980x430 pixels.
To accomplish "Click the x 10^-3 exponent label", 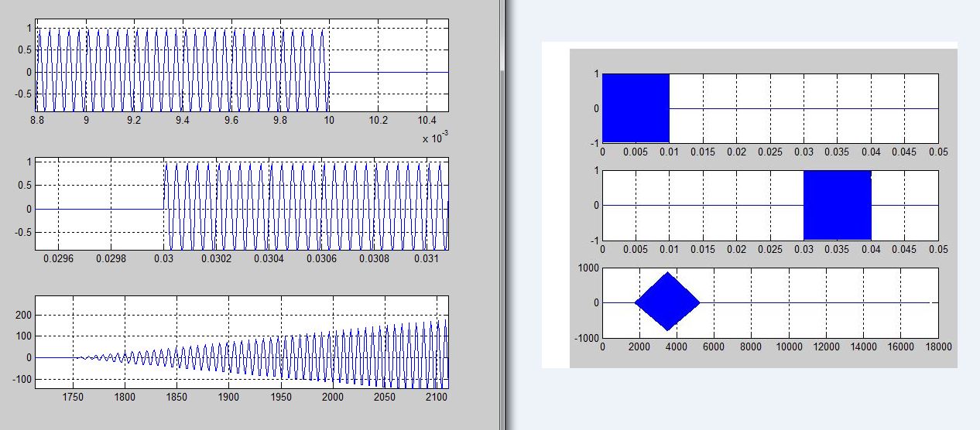I will pos(436,138).
